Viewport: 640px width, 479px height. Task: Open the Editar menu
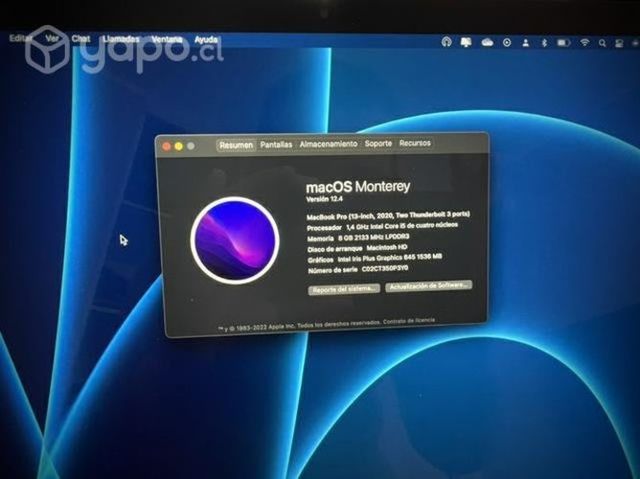tap(20, 38)
